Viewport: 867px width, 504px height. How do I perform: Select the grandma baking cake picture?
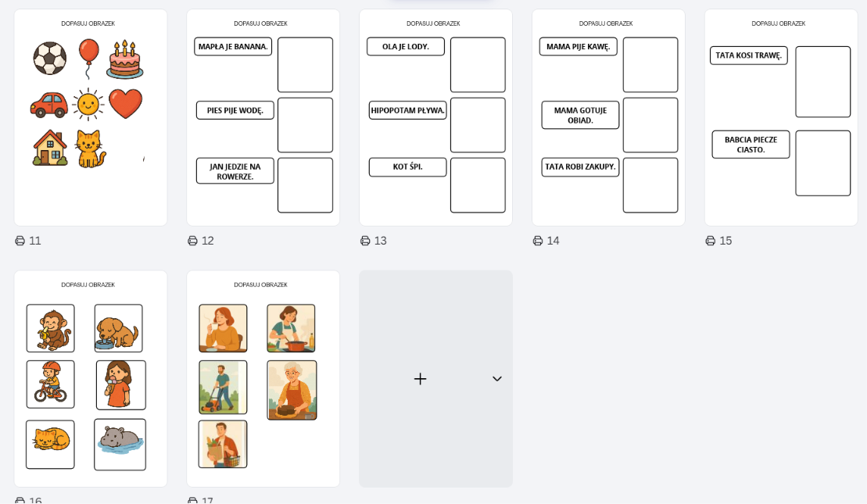tap(292, 390)
